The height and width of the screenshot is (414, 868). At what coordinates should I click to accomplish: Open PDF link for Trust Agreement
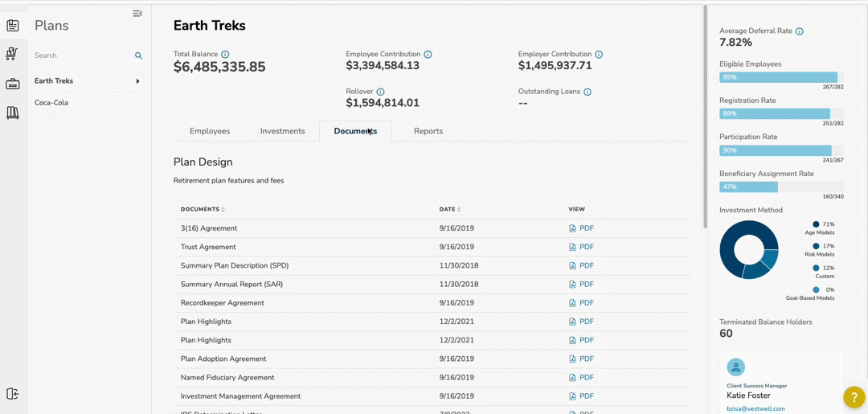[x=586, y=247]
